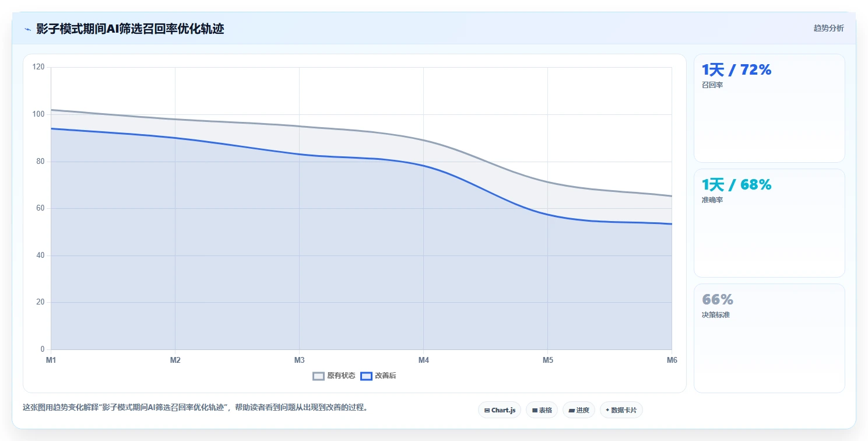The width and height of the screenshot is (868, 441).
Task: Click the description text below the chart
Action: point(195,408)
